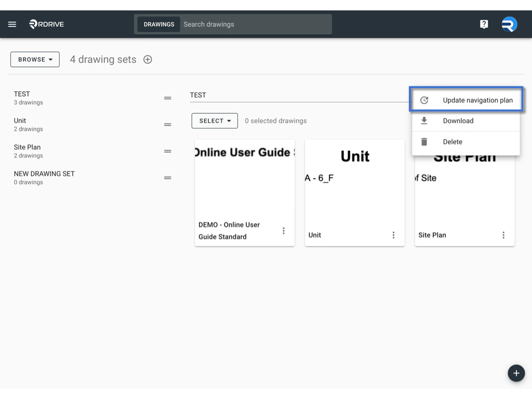Open your profile via the R avatar icon
Viewport: 532px width, 399px height.
[509, 23]
